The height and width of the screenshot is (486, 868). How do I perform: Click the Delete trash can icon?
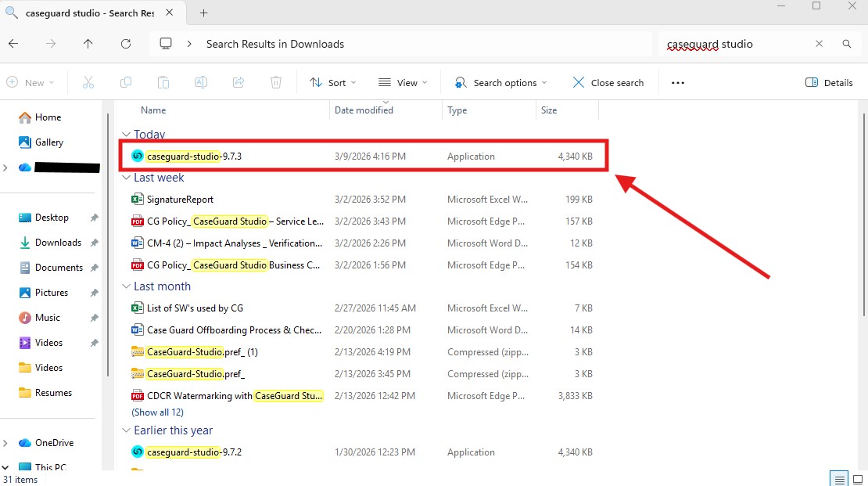click(x=276, y=82)
